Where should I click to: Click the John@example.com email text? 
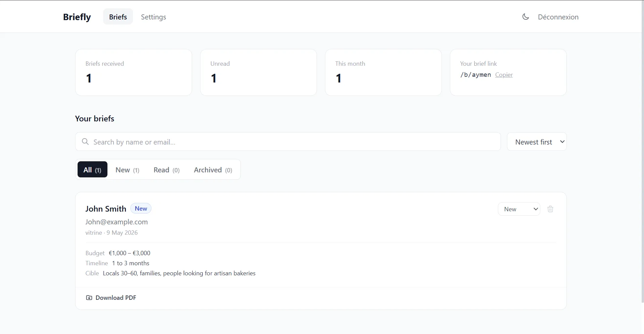[x=117, y=222]
